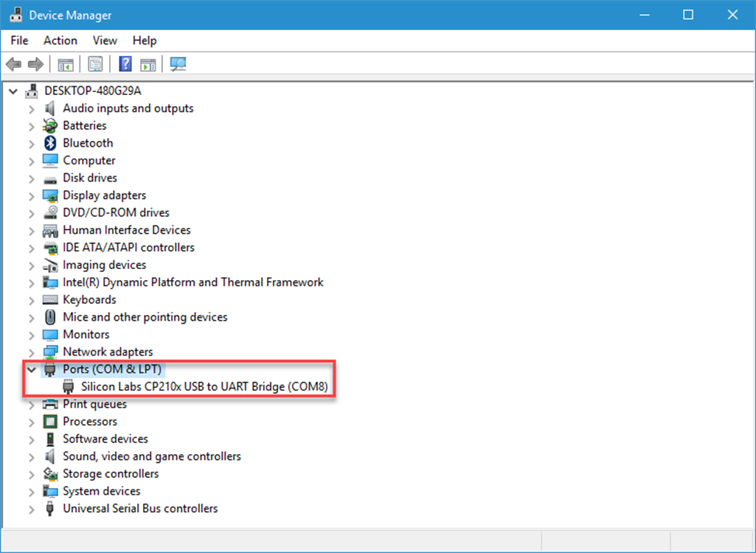Click the IDE ATA/ATAPI controllers icon
Viewport: 756px width, 553px height.
click(50, 248)
